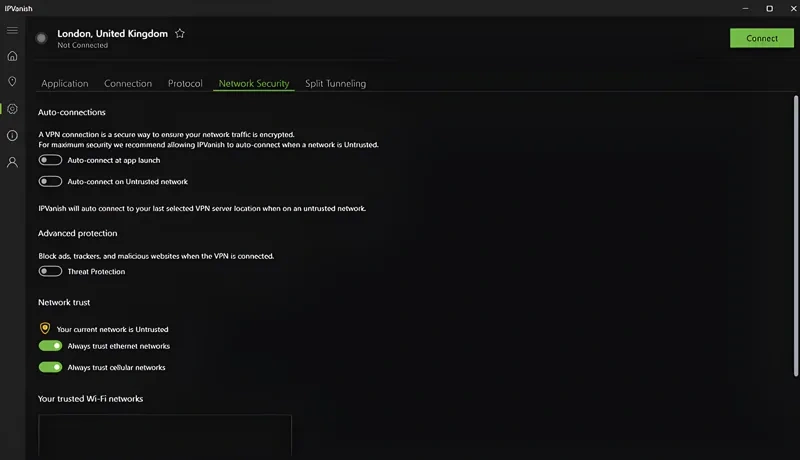800x460 pixels.
Task: Click Your current network is Untrusted text
Action: tap(112, 329)
